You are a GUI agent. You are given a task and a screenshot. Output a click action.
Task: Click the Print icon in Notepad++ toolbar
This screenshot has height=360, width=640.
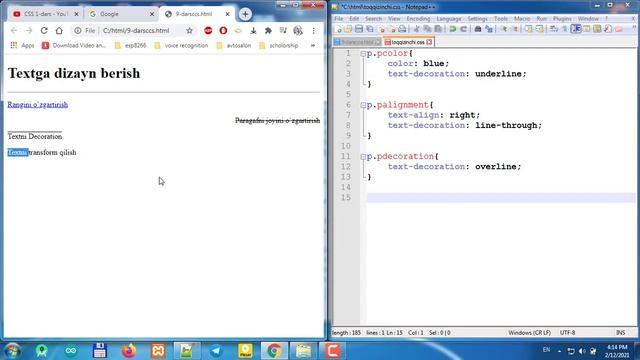pyautogui.click(x=402, y=29)
